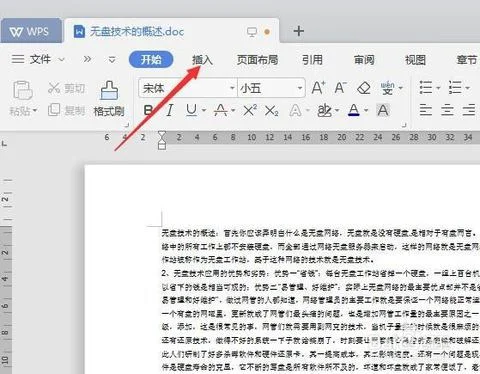Click the text effects outlined A icon
The width and height of the screenshot is (480, 374).
pos(295,110)
